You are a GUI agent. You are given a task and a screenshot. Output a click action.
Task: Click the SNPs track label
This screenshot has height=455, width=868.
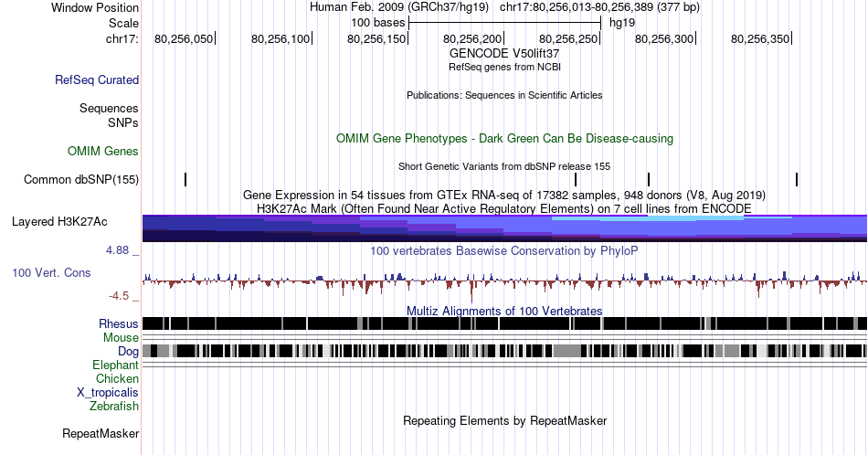pyautogui.click(x=123, y=122)
